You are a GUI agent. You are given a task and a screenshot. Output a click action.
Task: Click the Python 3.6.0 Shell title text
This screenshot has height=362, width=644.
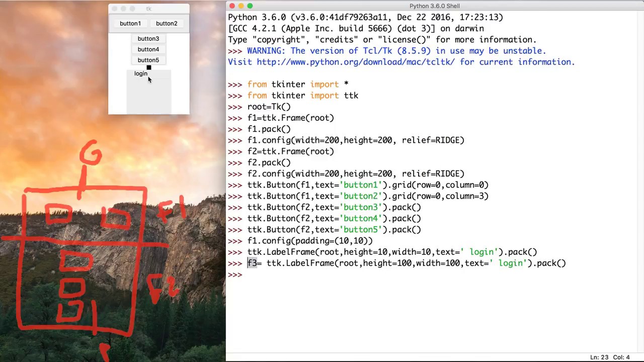click(434, 6)
